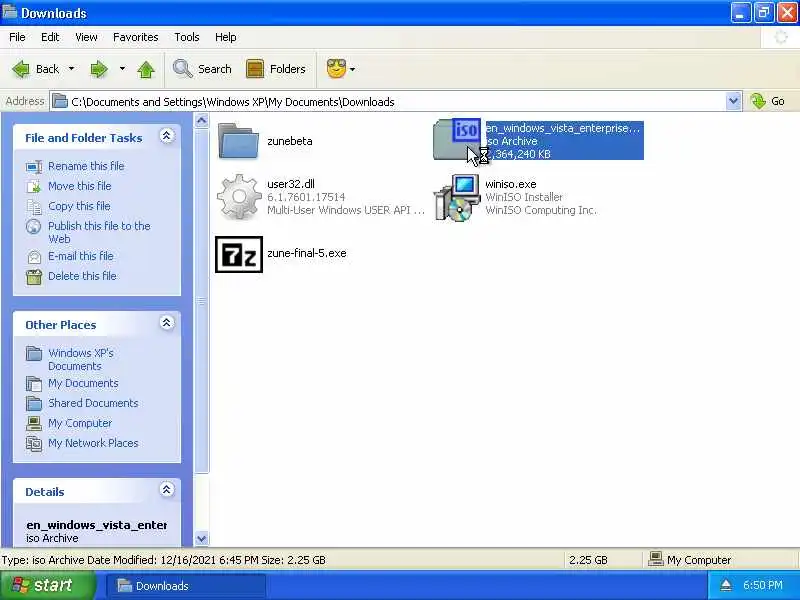The height and width of the screenshot is (600, 800).
Task: Click the E-mail this file envelope icon
Action: tap(34, 257)
